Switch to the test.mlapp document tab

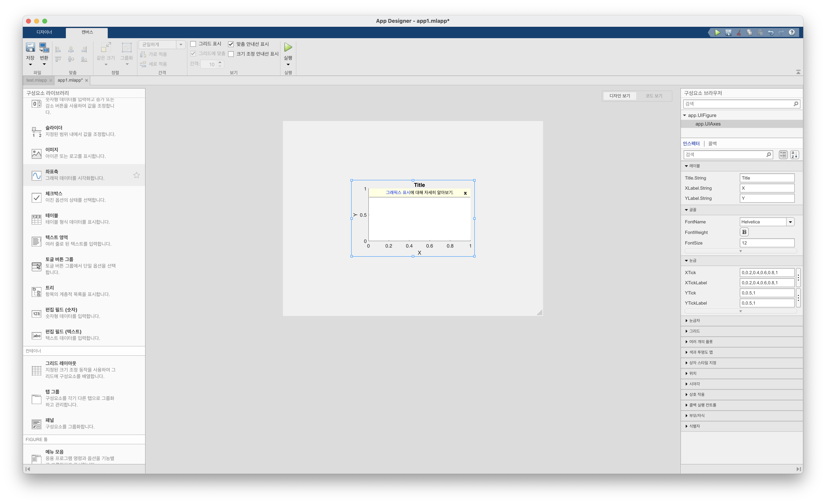(37, 80)
